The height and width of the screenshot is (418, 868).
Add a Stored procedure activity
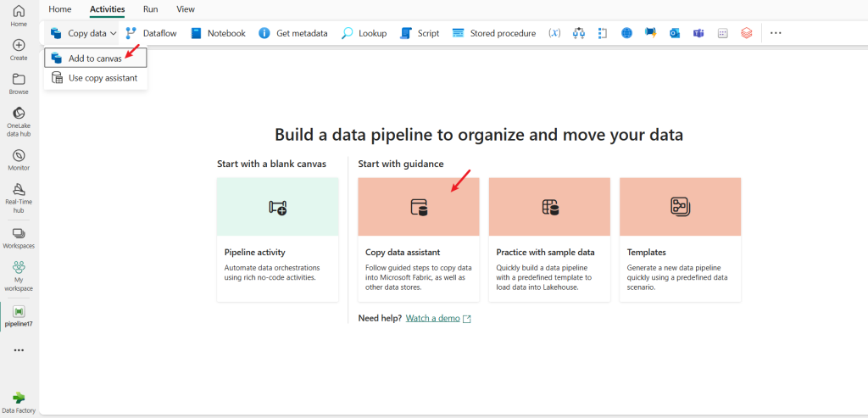(494, 33)
